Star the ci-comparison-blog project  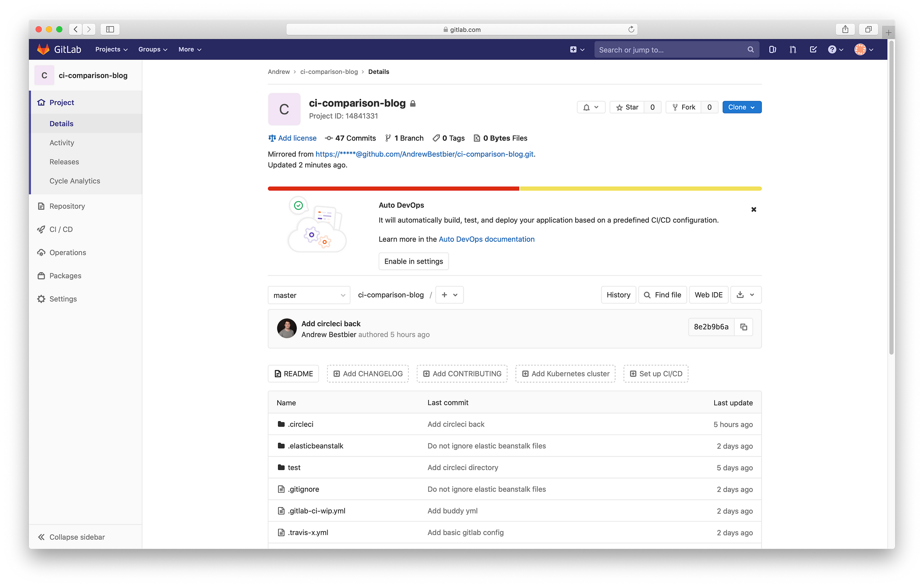click(x=627, y=107)
